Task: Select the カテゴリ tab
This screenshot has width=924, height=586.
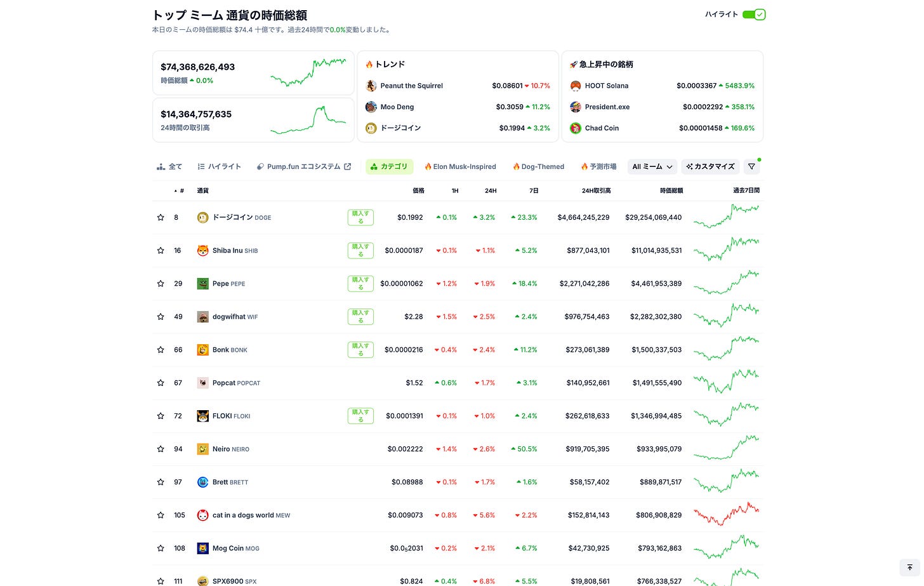Action: click(389, 166)
